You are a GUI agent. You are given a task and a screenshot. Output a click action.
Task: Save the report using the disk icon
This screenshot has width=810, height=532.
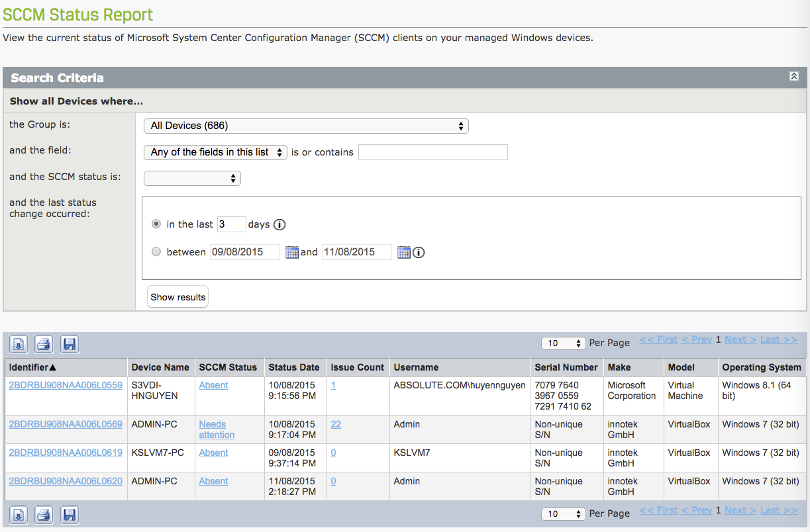click(x=69, y=344)
